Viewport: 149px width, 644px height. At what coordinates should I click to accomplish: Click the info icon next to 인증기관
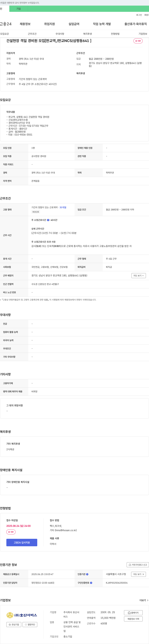87,574
